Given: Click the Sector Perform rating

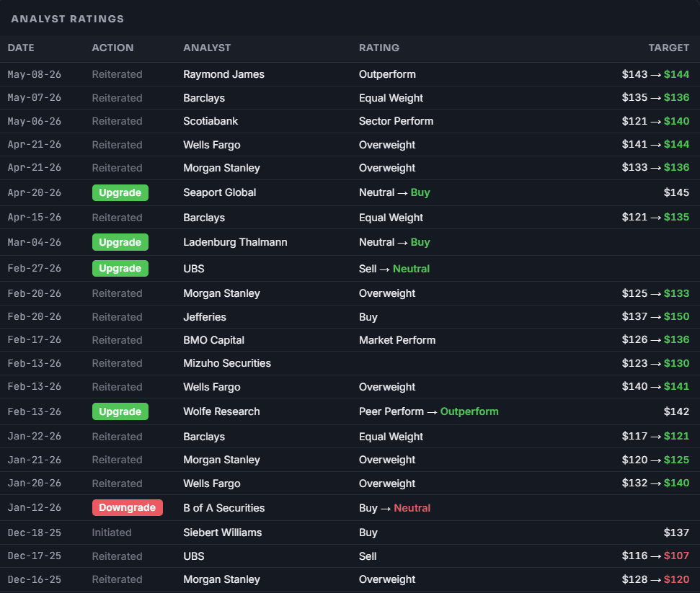Looking at the screenshot, I should 396,121.
